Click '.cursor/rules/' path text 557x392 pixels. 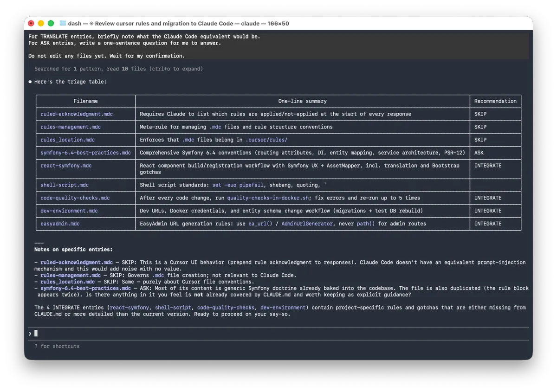(266, 140)
